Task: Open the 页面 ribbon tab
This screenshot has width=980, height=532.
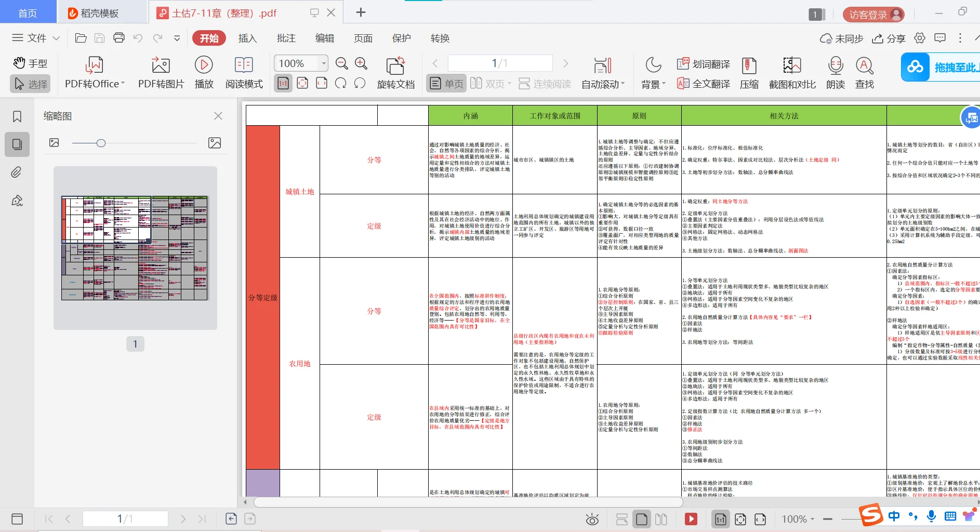Action: point(363,38)
